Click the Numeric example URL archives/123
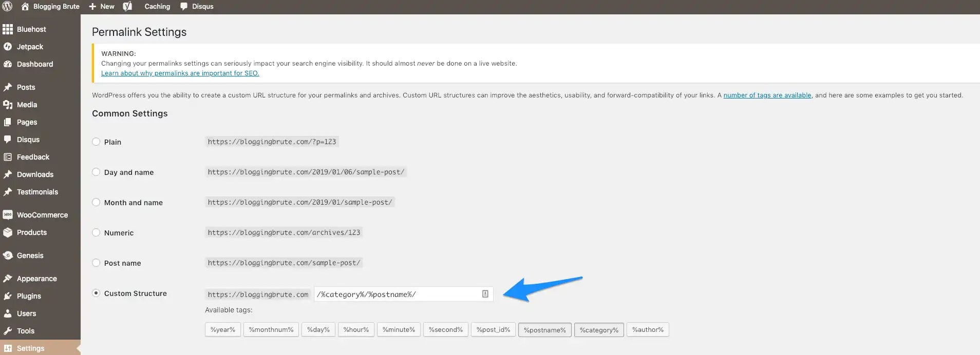 coord(284,232)
